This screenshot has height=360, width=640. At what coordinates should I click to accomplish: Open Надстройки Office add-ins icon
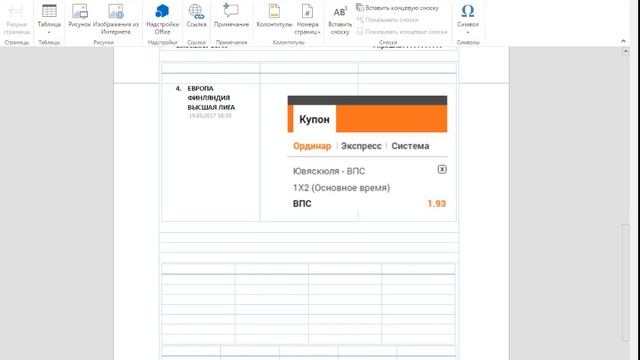coord(162,11)
